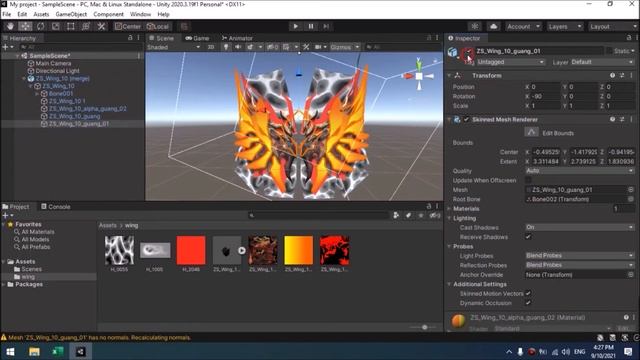
Task: Toggle the Inspector lock icon
Action: pyautogui.click(x=629, y=38)
